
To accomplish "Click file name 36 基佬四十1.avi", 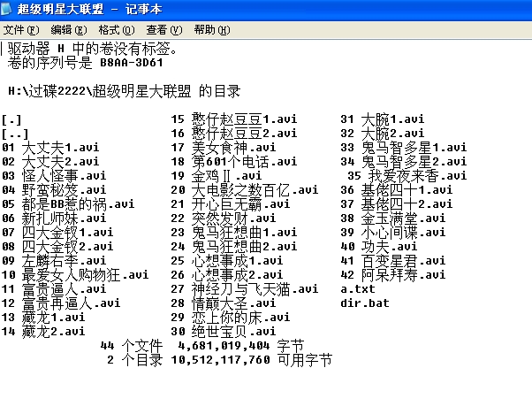I will [397, 190].
